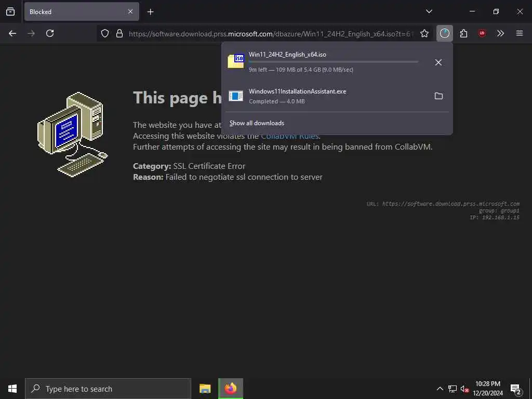The width and height of the screenshot is (532, 399).
Task: Expand more tools overflow chevron
Action: click(500, 33)
